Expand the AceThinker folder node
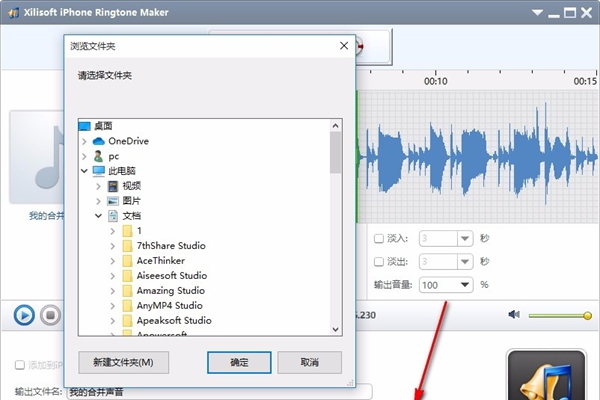 (112, 261)
